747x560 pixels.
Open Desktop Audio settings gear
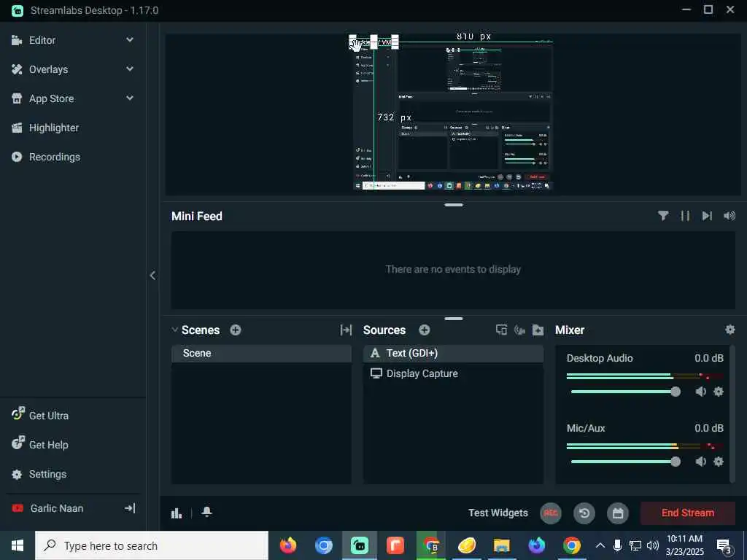point(719,392)
